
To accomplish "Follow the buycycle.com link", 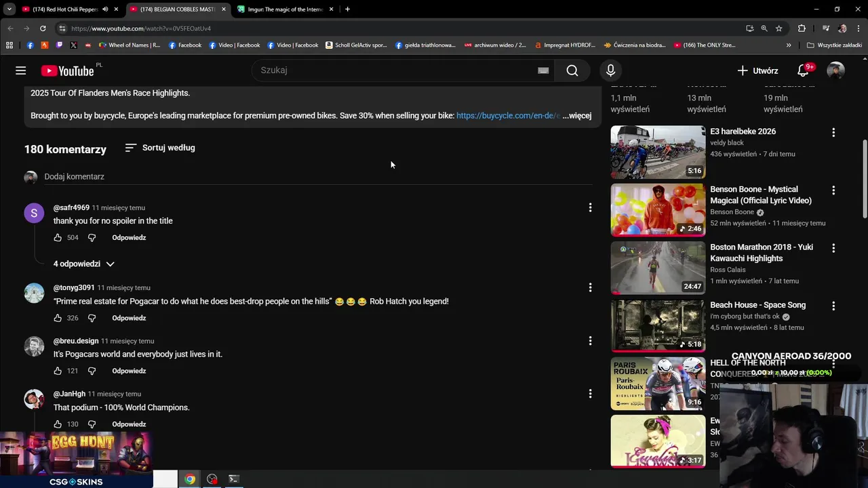I will coord(508,116).
